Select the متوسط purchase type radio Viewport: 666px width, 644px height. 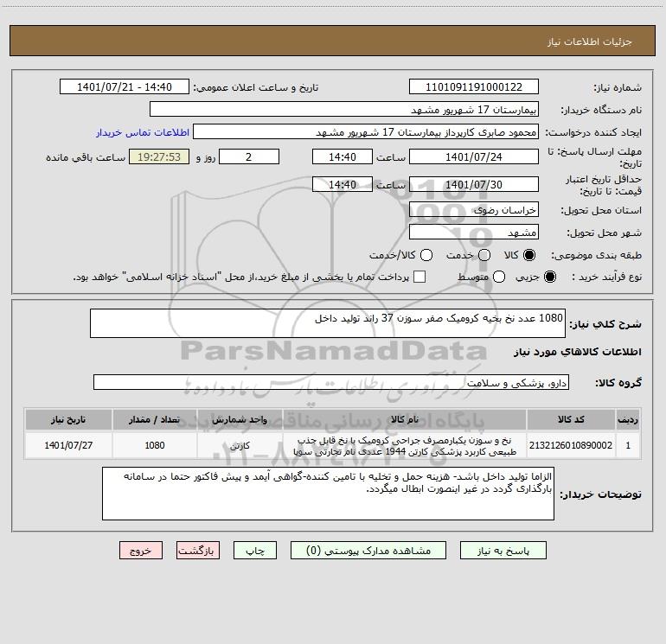(499, 277)
